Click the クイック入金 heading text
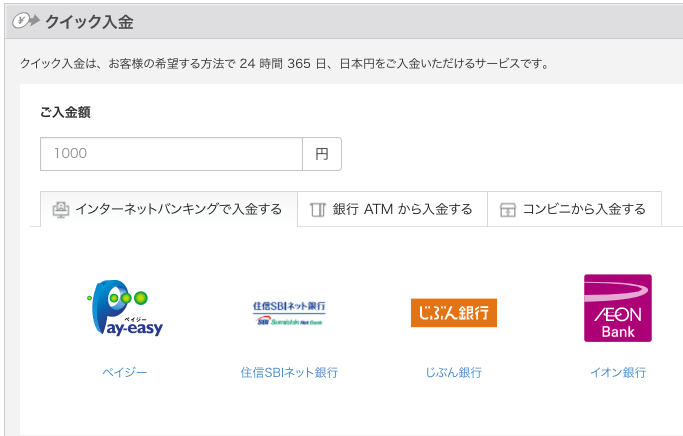Image resolution: width=683 pixels, height=436 pixels. pos(89,21)
